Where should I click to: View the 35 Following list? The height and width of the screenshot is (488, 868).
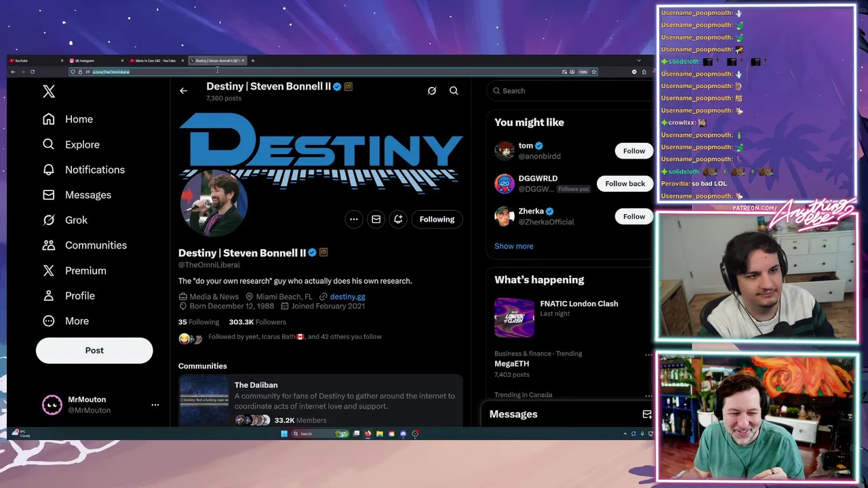[x=199, y=322]
